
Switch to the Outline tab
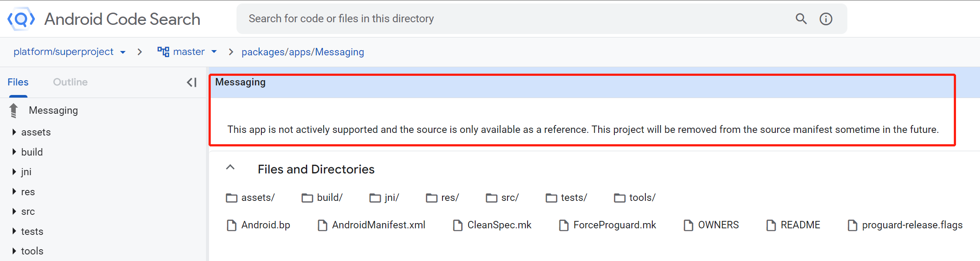[70, 82]
